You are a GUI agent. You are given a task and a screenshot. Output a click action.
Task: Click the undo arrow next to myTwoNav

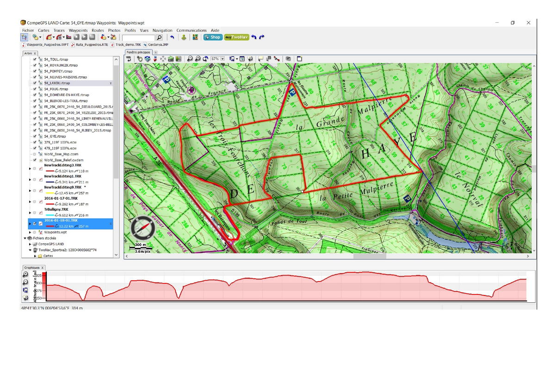tap(253, 37)
